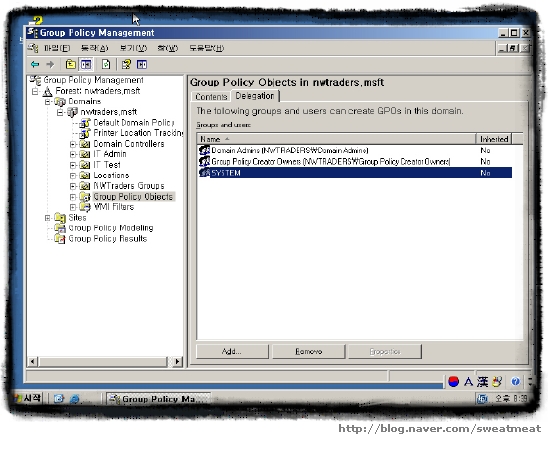Go back with the green Back arrow
Viewport: 548px width, 450px height.
pos(35,64)
